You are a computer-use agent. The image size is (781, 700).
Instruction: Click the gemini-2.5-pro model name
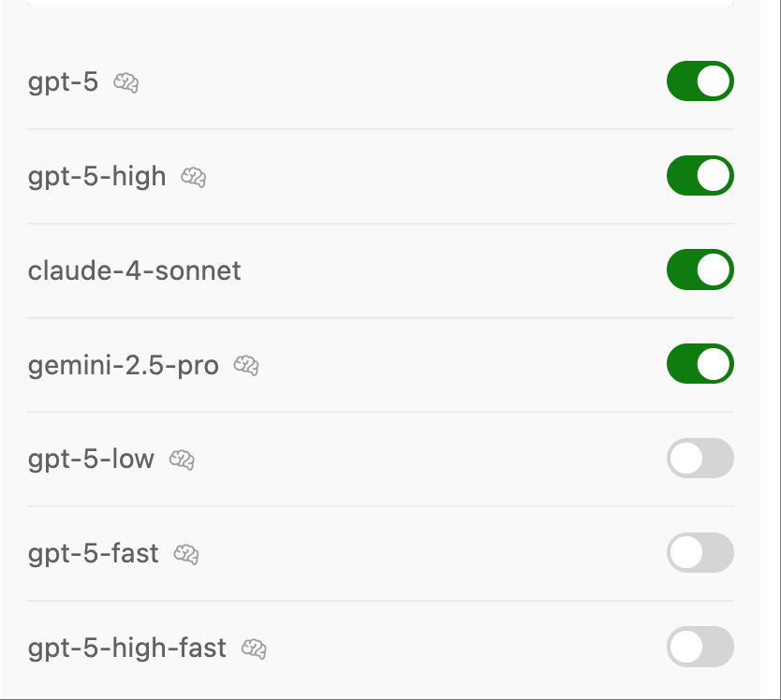[x=124, y=366]
